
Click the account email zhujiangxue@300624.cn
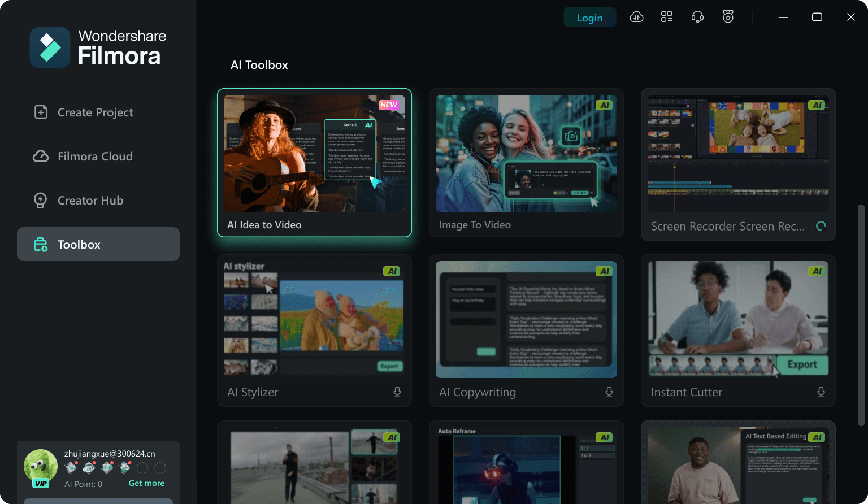(x=110, y=454)
